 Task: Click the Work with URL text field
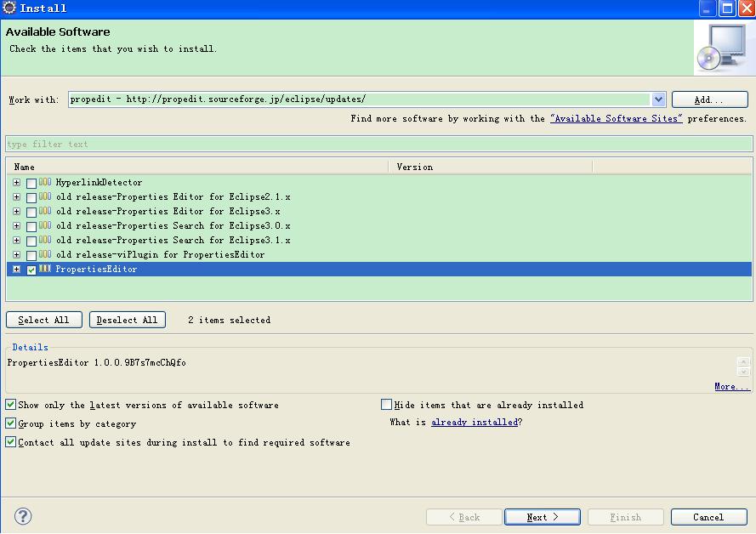(x=359, y=99)
